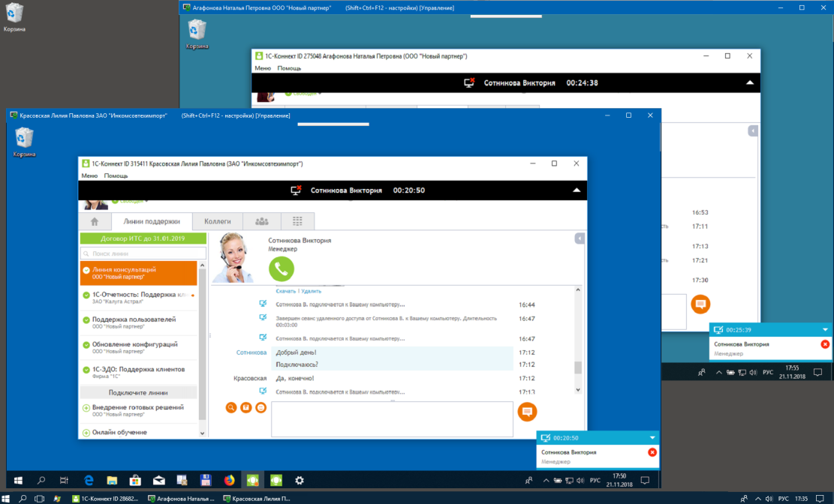834x504 pixels.
Task: Open Settings gear on the Красовская remote taskbar
Action: click(300, 480)
